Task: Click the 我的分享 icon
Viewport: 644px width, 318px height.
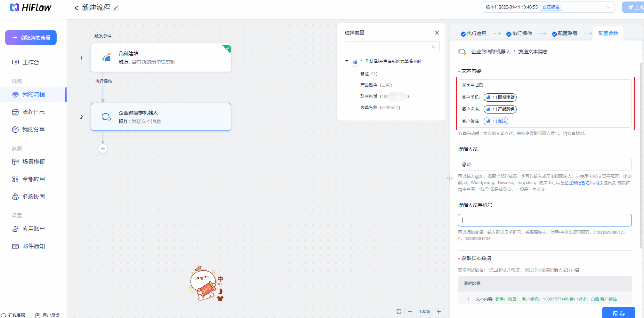Action: (x=15, y=129)
